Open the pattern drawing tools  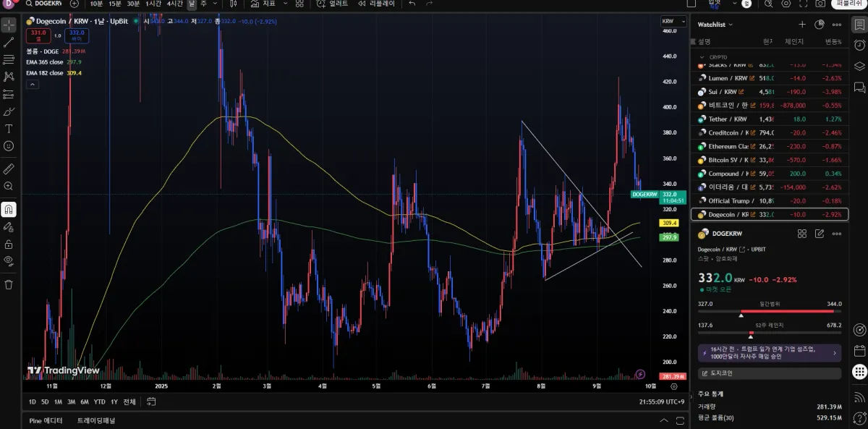[9, 77]
